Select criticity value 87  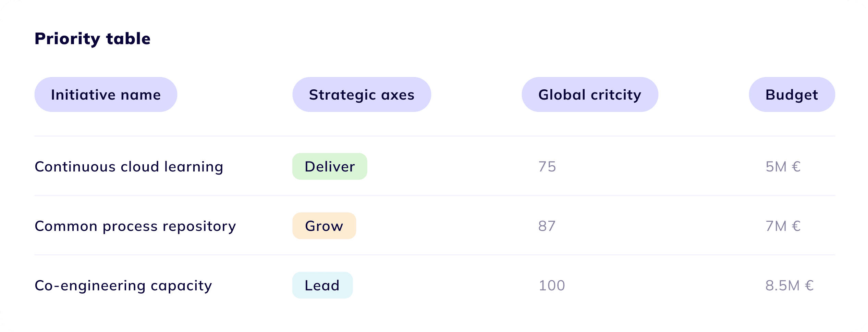547,226
